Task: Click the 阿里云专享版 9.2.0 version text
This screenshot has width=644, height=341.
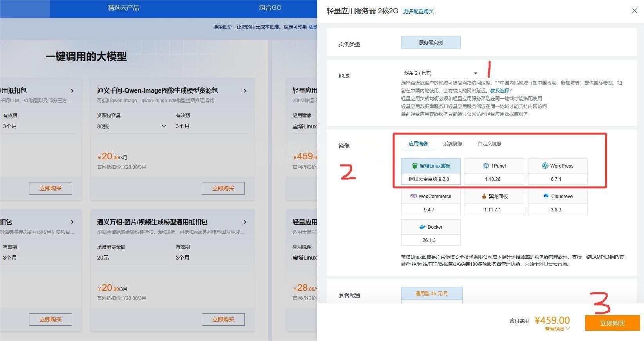Action: (429, 179)
